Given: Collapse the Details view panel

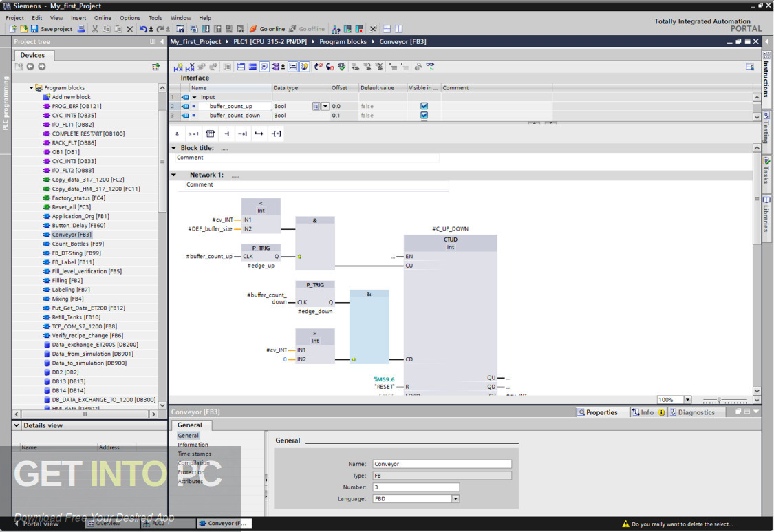Looking at the screenshot, I should click(17, 425).
